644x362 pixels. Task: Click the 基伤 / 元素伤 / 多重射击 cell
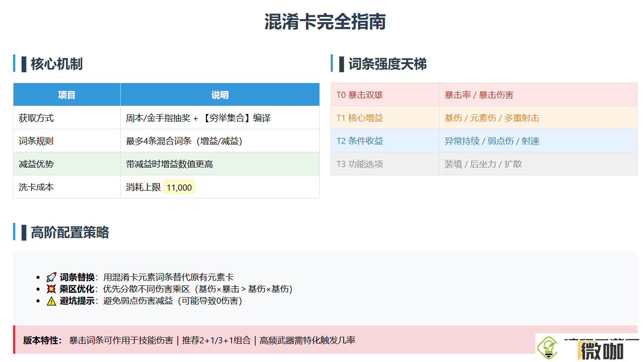point(538,118)
